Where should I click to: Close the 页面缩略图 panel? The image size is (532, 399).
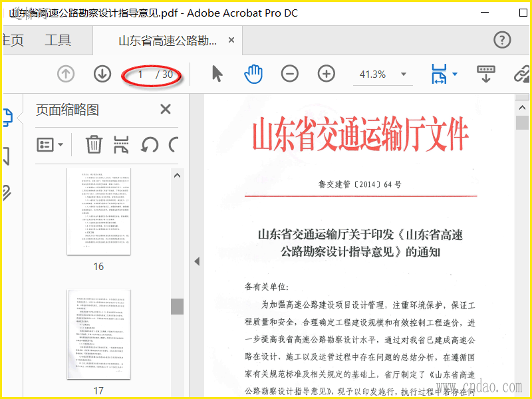pos(166,109)
